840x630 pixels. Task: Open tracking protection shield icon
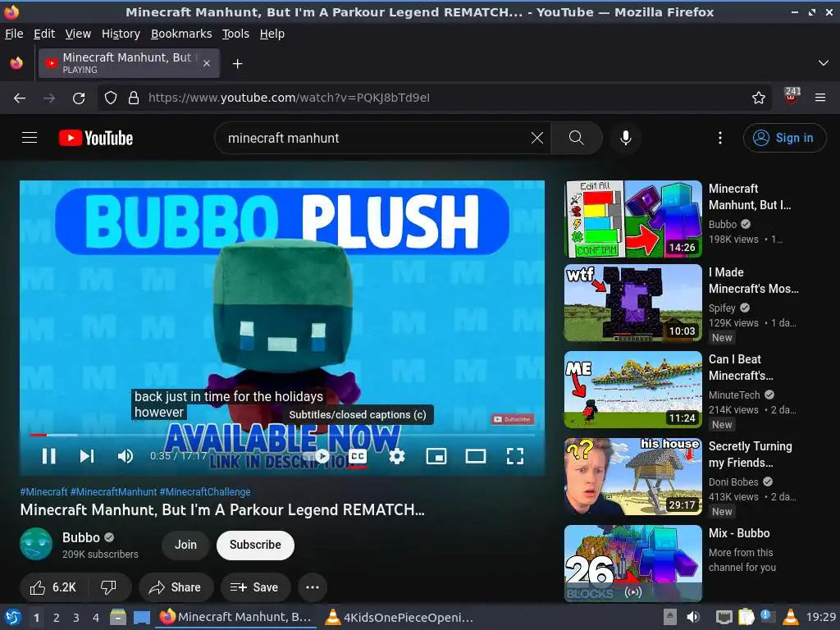111,98
